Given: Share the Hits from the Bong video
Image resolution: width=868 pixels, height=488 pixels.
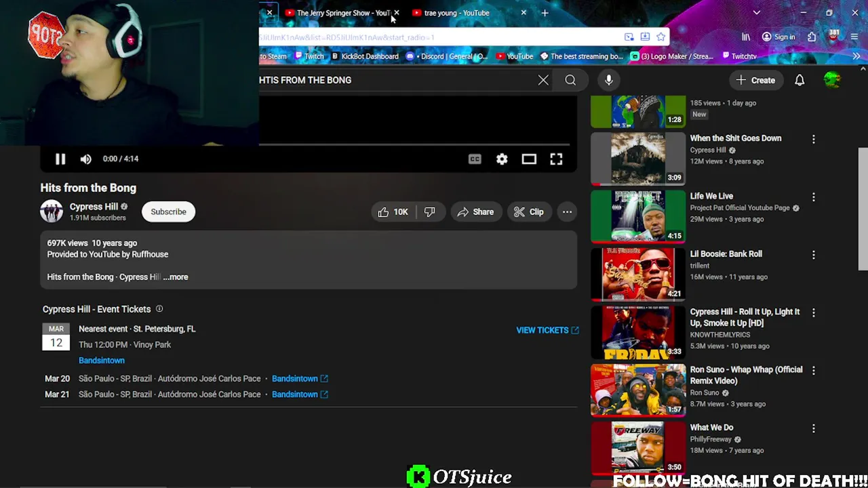Looking at the screenshot, I should pos(476,212).
